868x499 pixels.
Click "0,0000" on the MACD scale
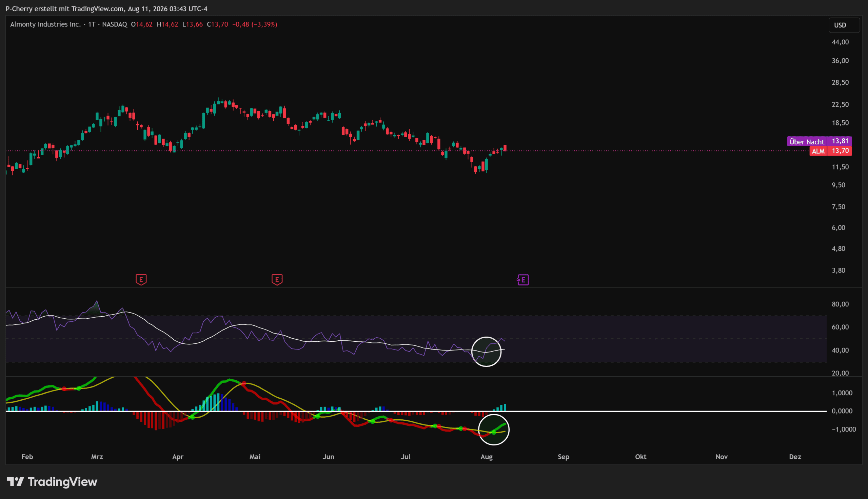(842, 411)
